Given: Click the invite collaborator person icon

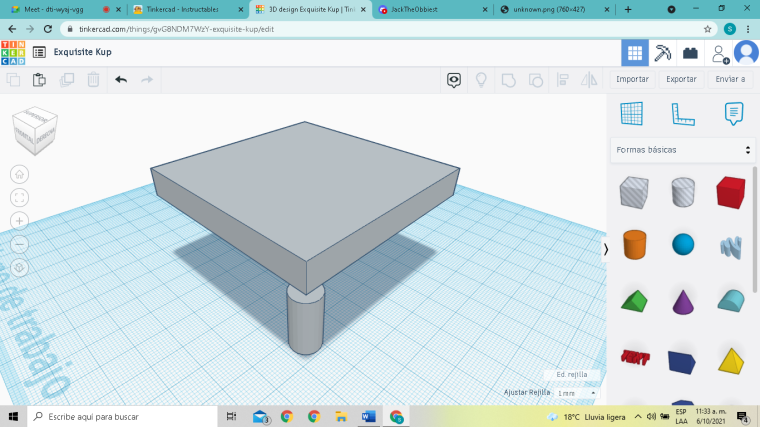Looking at the screenshot, I should pyautogui.click(x=720, y=54).
